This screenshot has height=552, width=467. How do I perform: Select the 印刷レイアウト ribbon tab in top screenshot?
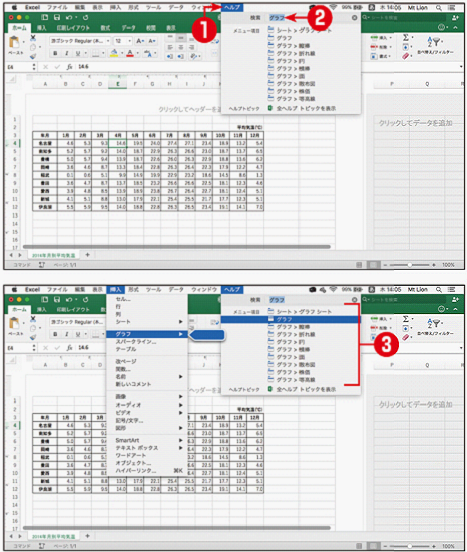[73, 28]
